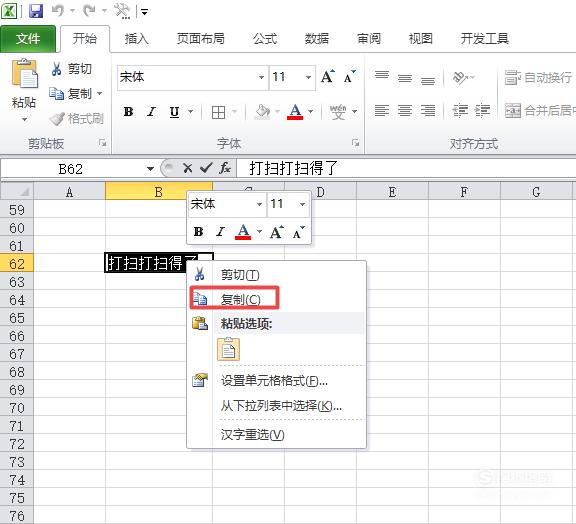Image resolution: width=576 pixels, height=524 pixels.
Task: Toggle Bold in the mini toolbar
Action: pyautogui.click(x=198, y=232)
